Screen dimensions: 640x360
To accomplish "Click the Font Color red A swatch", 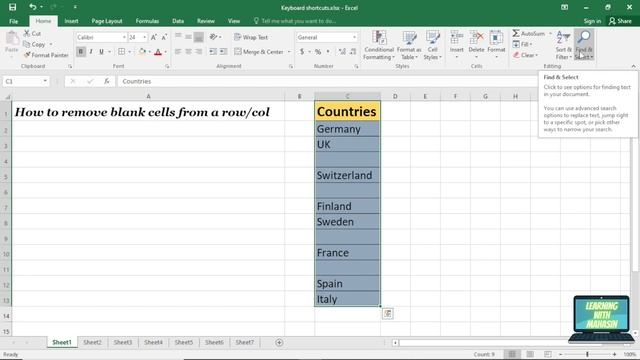I will tap(158, 52).
